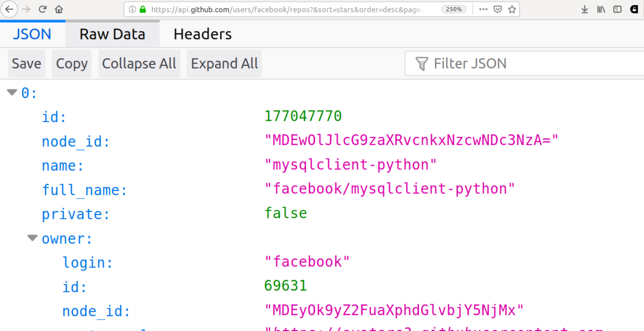Click the full_name: key label
The width and height of the screenshot is (644, 331).
click(84, 190)
